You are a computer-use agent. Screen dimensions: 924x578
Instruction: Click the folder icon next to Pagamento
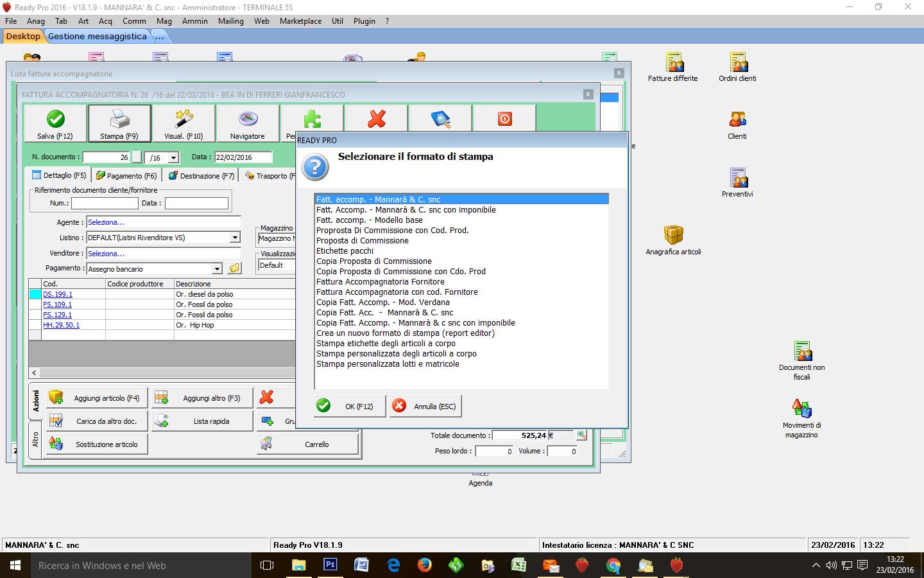click(235, 268)
